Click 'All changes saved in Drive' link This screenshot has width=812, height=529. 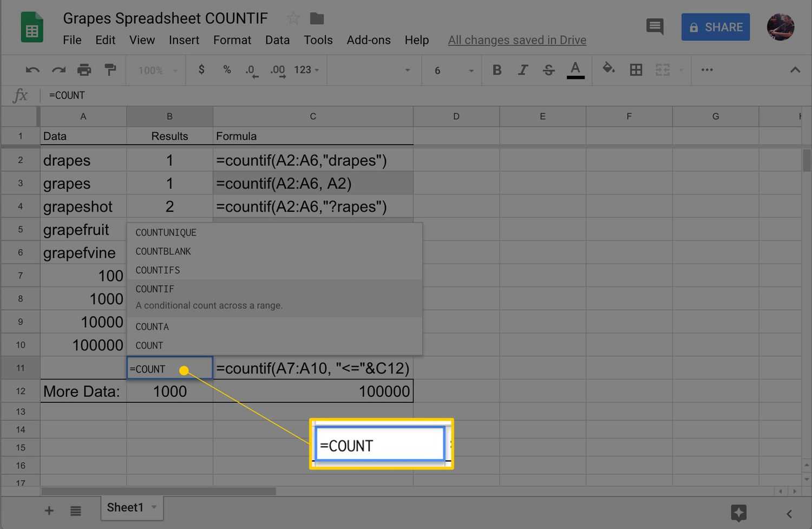[x=517, y=40]
